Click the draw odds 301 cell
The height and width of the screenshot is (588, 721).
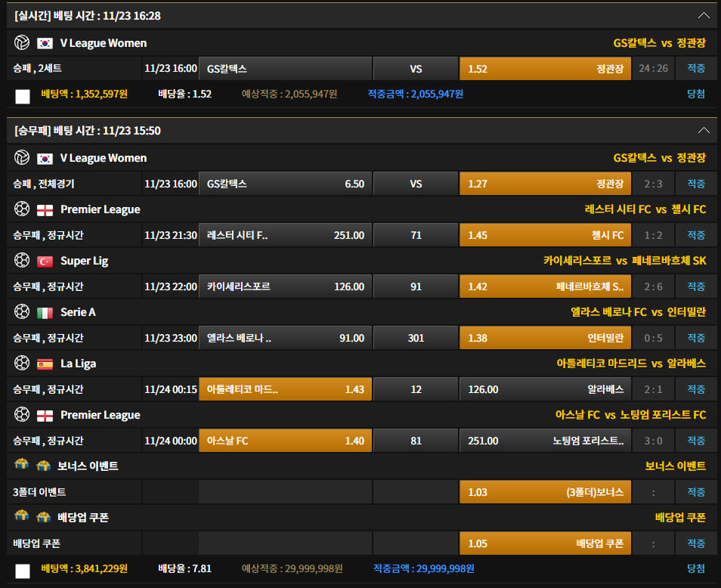(416, 338)
